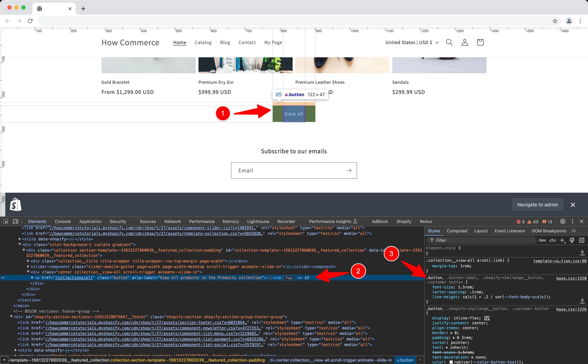588x364 pixels.
Task: Show the 5 errors counter
Action: pos(521,222)
